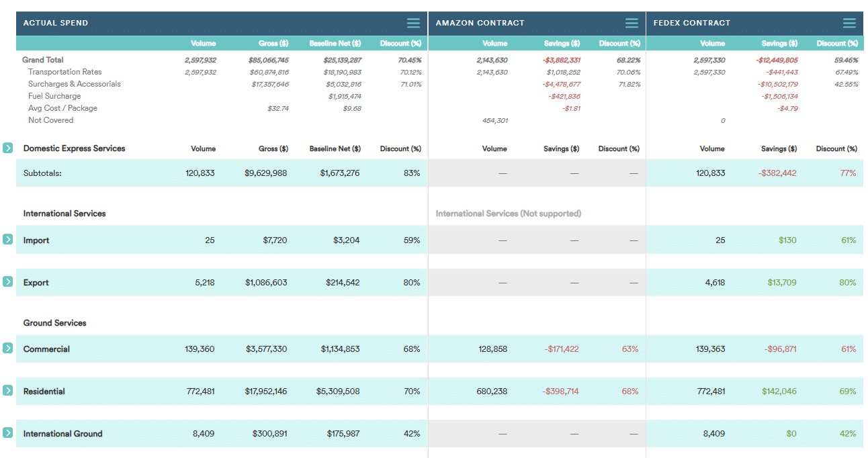Click the FedEx Export savings $13,709

[782, 283]
